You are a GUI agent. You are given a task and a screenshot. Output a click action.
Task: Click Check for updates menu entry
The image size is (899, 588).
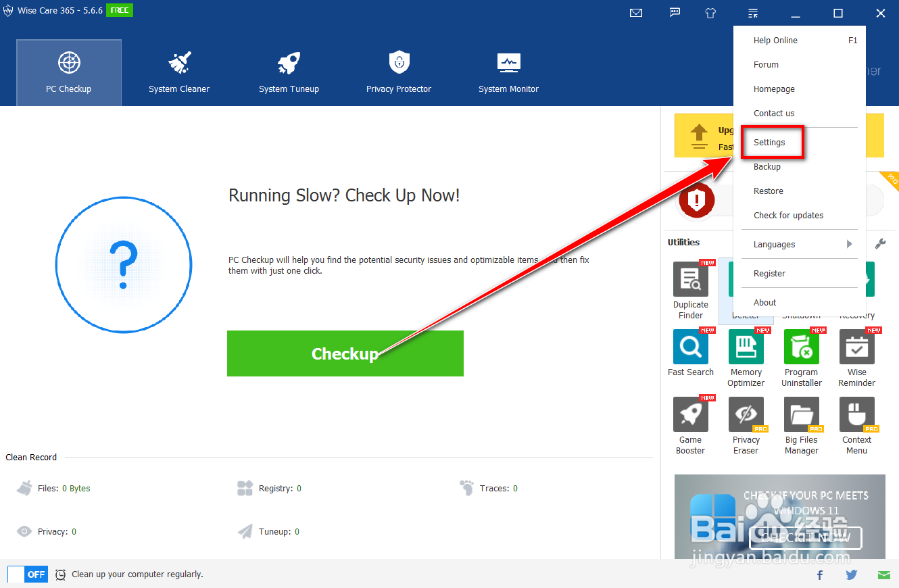(x=799, y=216)
